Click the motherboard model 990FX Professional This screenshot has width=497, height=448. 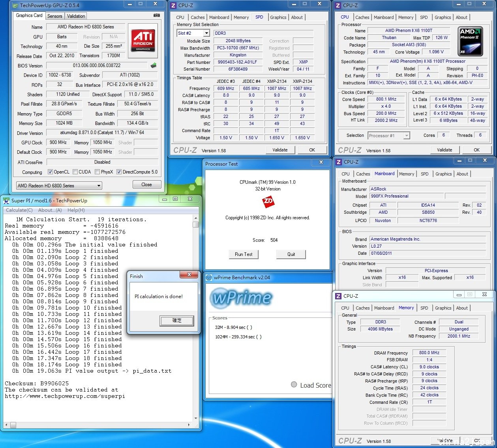click(407, 196)
